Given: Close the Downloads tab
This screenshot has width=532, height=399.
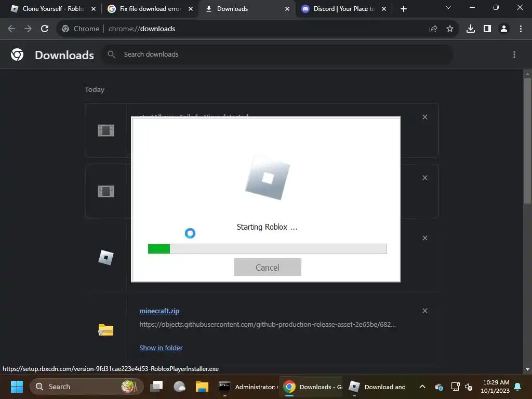Looking at the screenshot, I should (287, 9).
